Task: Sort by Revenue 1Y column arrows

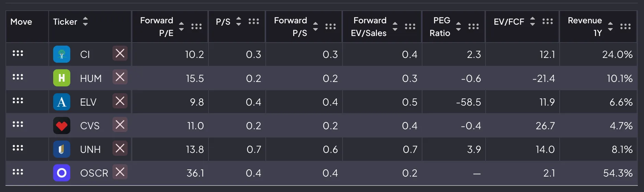Action: pos(610,26)
